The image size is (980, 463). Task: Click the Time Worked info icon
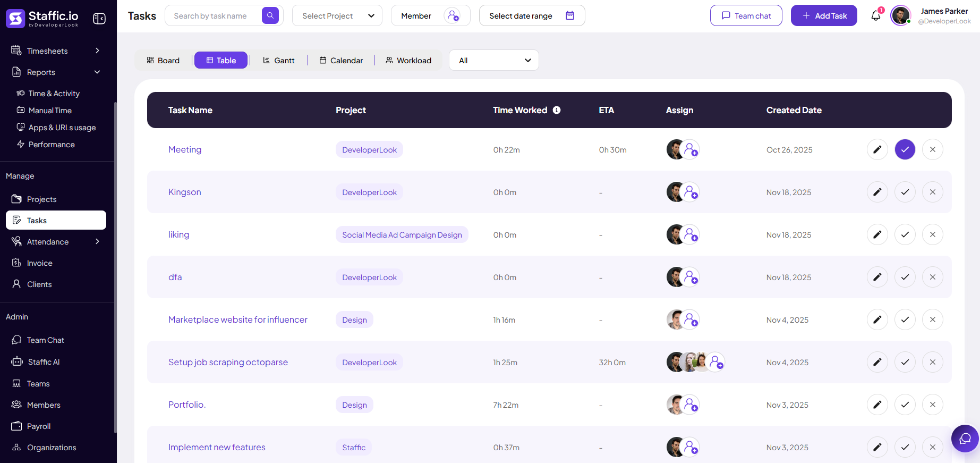[x=557, y=110]
